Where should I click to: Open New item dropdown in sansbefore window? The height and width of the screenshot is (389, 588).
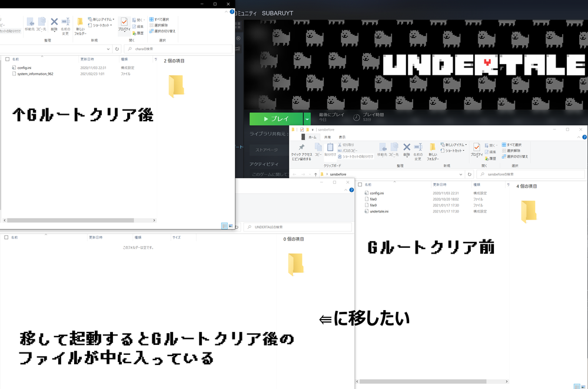[x=454, y=145]
